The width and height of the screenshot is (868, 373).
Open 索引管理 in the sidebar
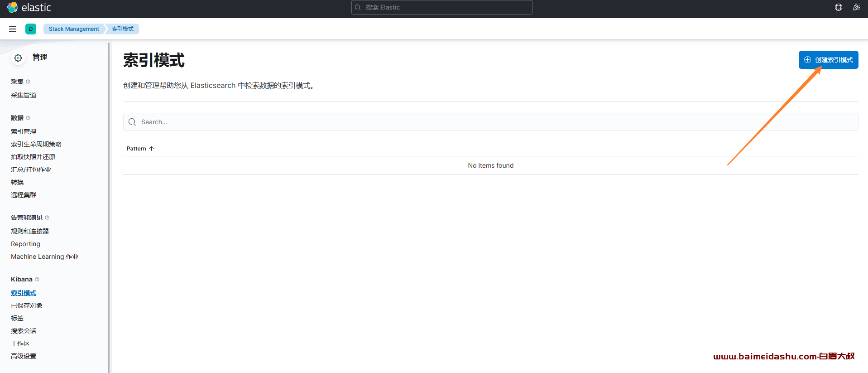point(24,131)
